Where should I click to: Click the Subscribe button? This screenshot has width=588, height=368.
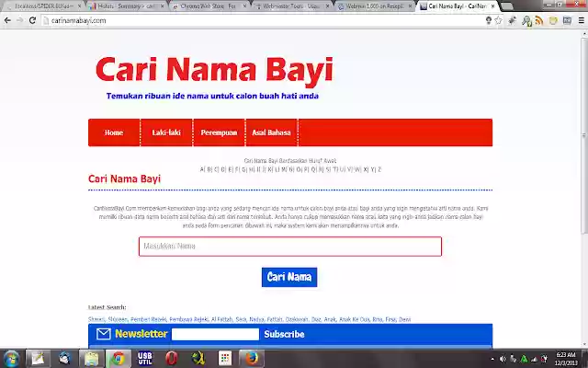click(284, 334)
